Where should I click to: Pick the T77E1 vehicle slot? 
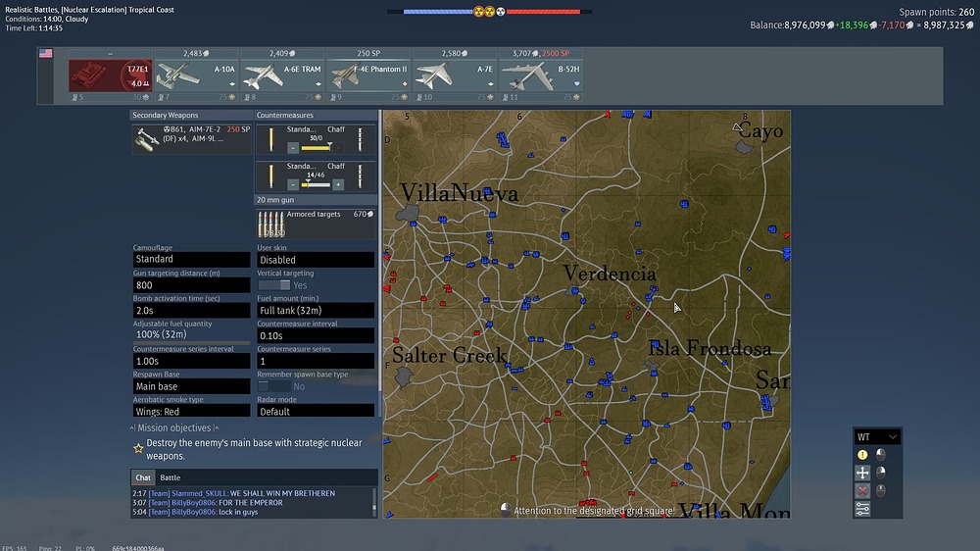[x=110, y=75]
